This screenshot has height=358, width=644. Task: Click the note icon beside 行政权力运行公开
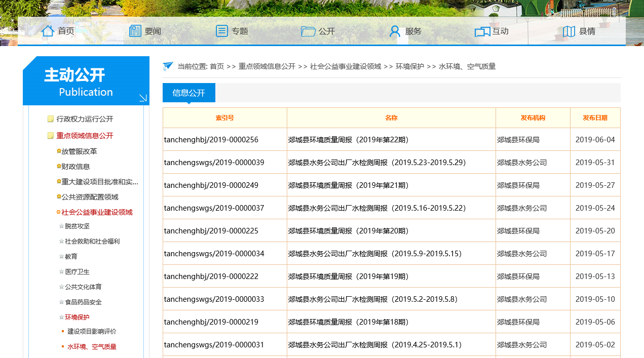(x=51, y=119)
